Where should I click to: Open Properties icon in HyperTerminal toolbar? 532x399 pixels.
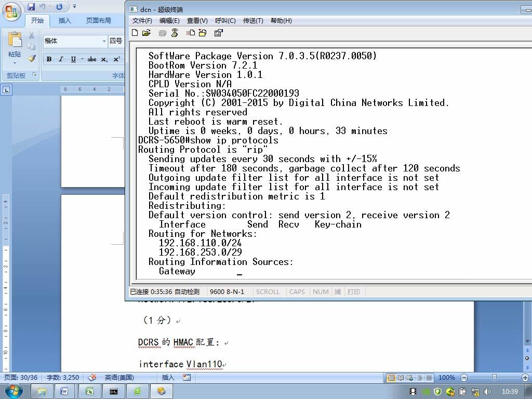tap(219, 33)
